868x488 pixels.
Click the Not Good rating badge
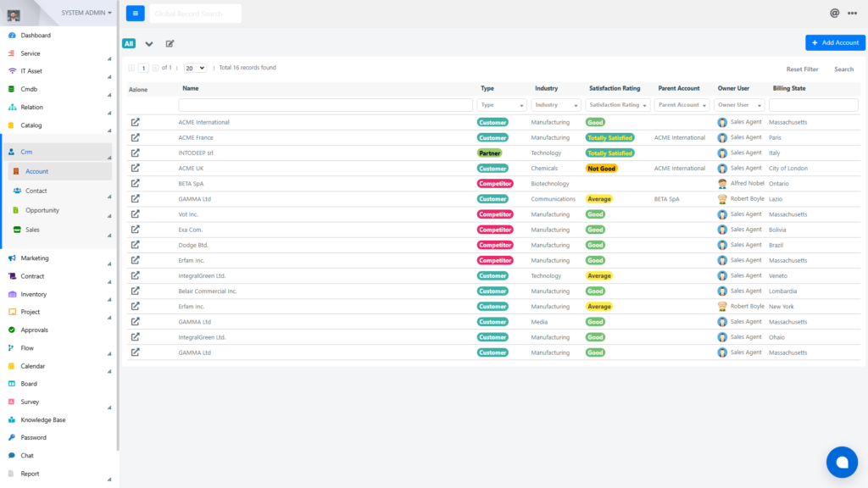pos(601,169)
